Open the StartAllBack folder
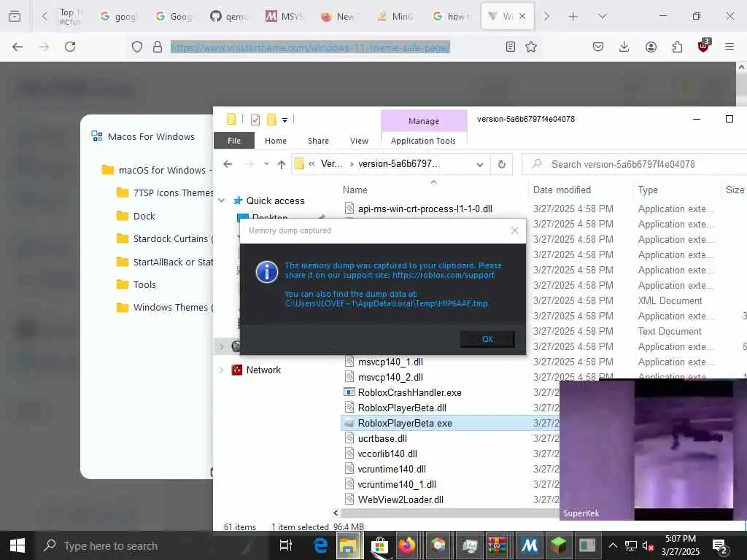747x560 pixels. 165,262
